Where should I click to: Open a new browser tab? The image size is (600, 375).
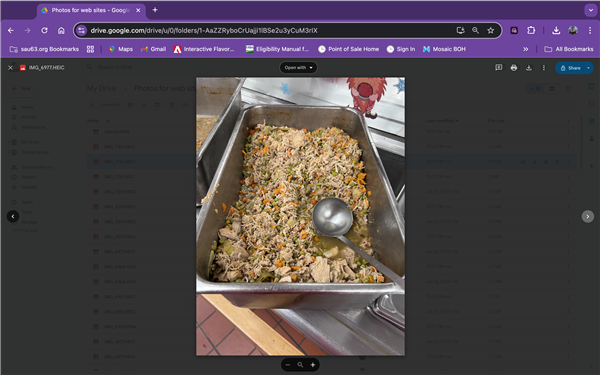(x=155, y=10)
